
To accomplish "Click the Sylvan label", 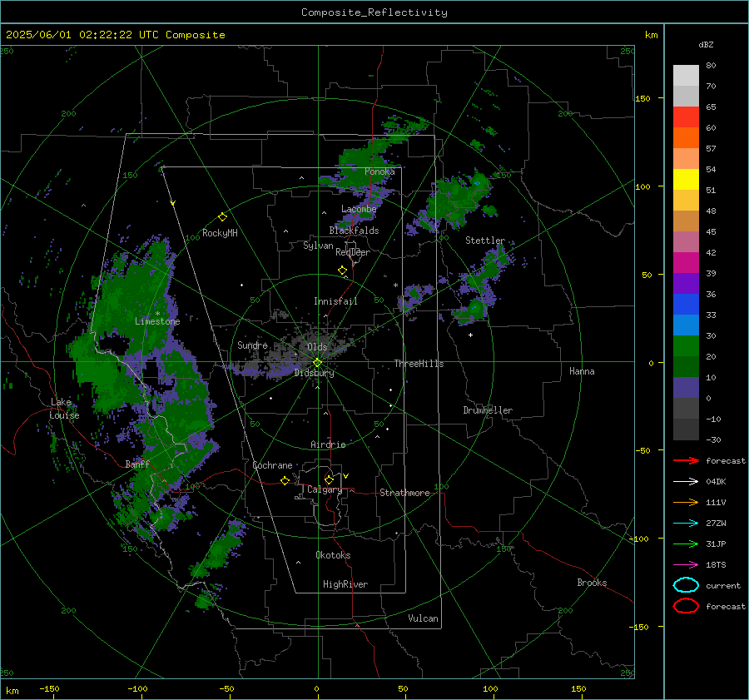I will tap(318, 246).
